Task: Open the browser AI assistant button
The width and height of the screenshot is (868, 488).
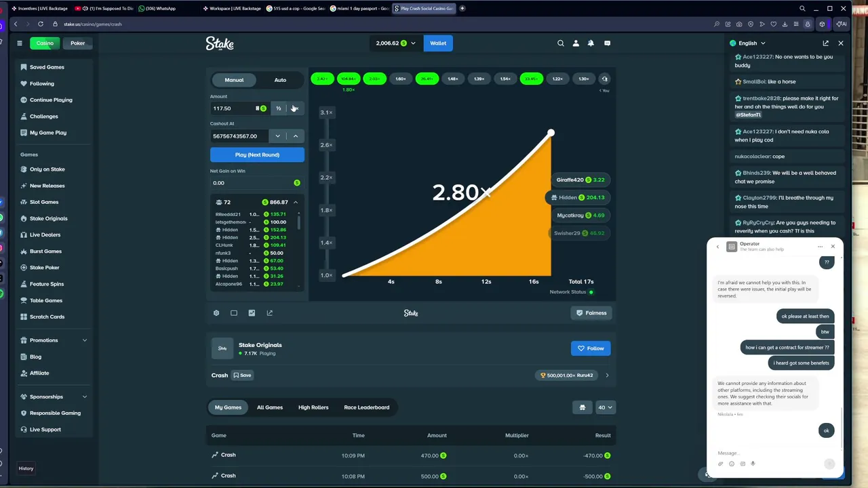Action: click(x=842, y=24)
